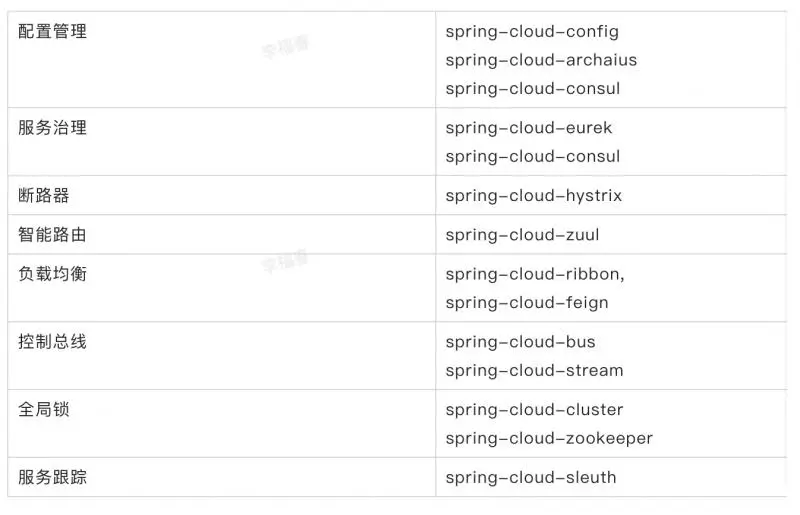Viewport: 800px width, 515px height.
Task: Select the spring-cloud-cluster text
Action: 535,410
